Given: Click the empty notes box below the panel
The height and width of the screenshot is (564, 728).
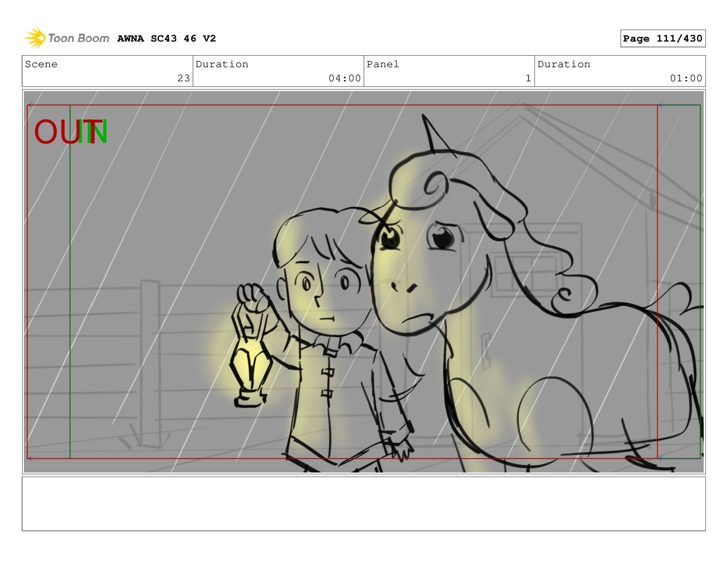Looking at the screenshot, I should (x=364, y=503).
